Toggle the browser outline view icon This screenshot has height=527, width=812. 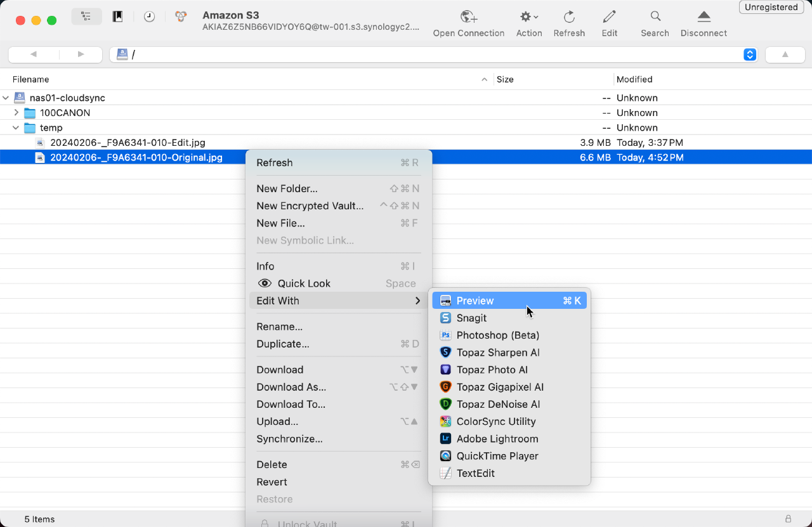pos(86,16)
